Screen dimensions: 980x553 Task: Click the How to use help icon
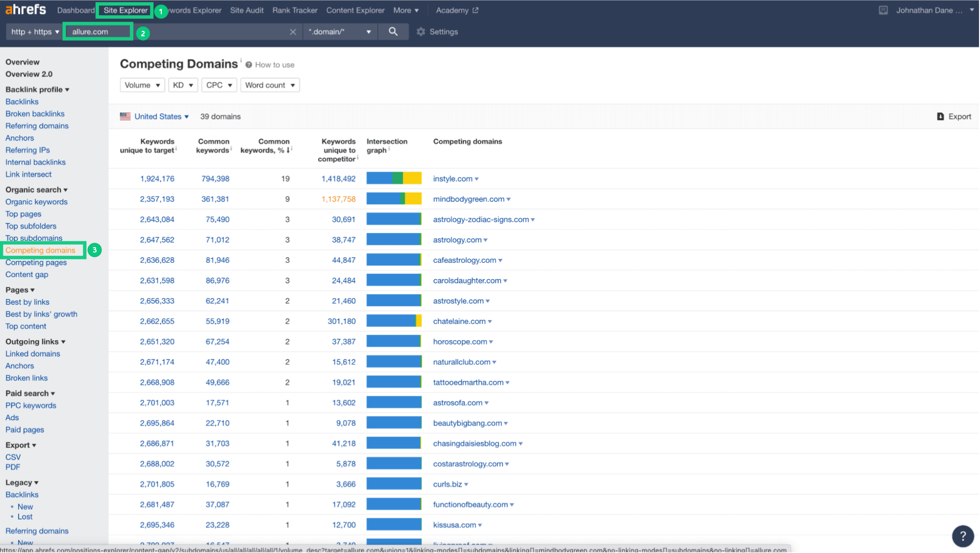tap(249, 65)
